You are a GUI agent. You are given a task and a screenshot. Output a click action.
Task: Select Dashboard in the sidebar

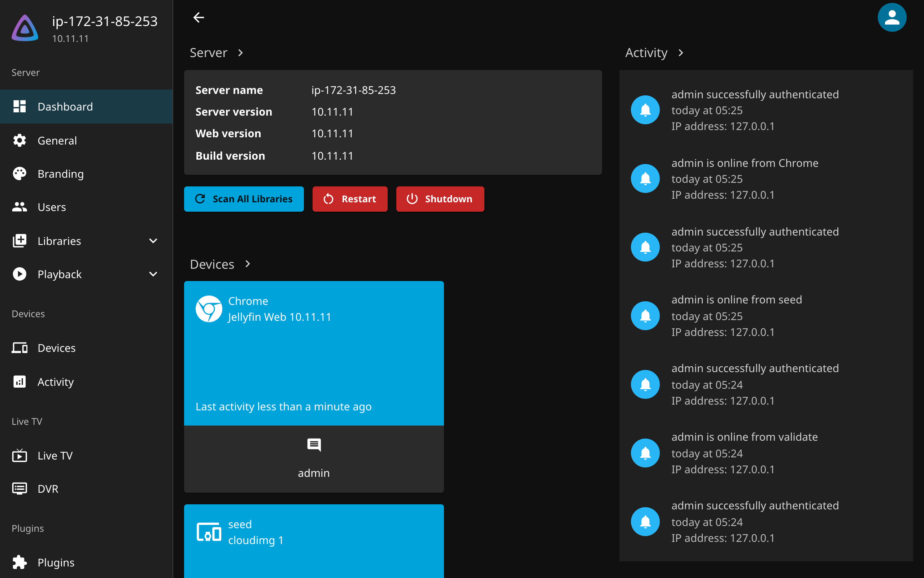86,106
